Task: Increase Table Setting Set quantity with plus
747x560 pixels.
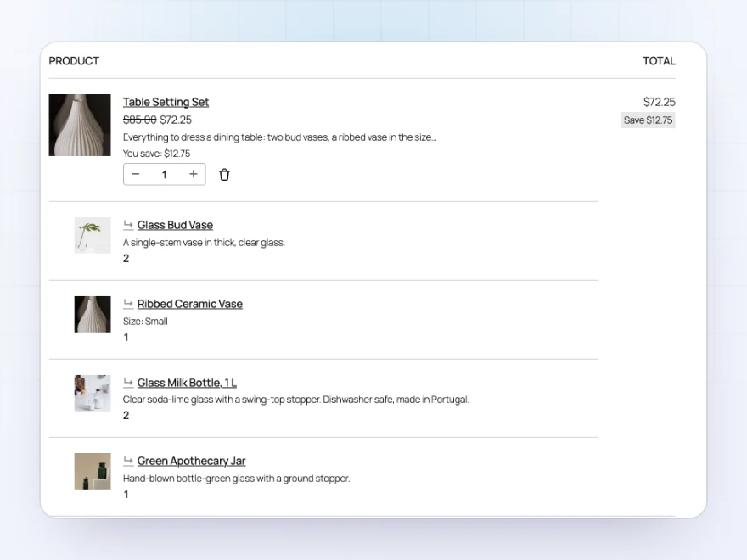Action: (x=194, y=174)
